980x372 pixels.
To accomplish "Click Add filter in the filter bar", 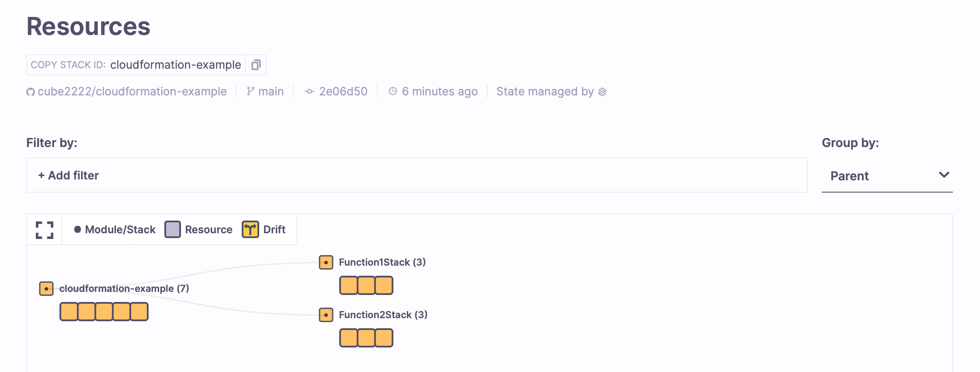I will pyautogui.click(x=69, y=175).
